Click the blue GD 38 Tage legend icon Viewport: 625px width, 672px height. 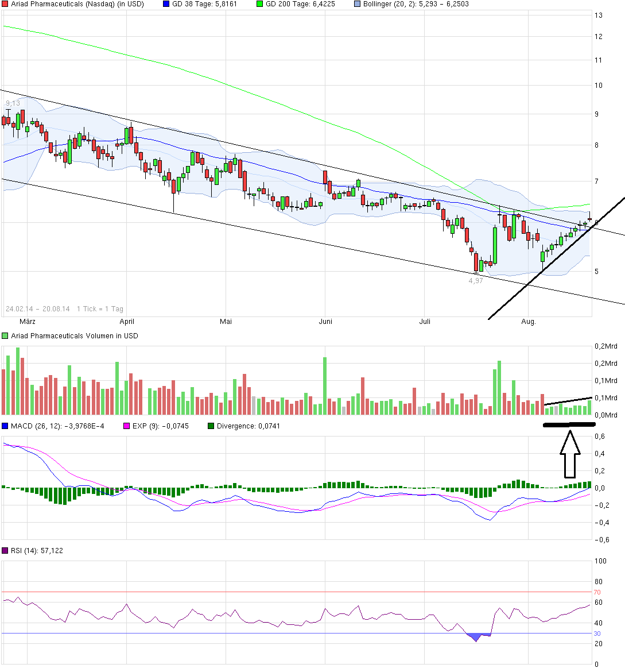pos(165,3)
